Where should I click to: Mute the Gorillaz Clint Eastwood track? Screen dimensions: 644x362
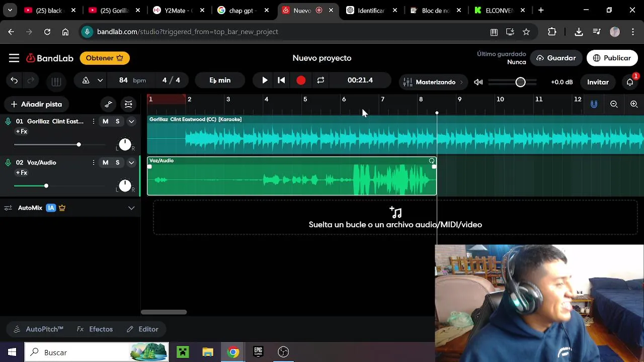105,121
